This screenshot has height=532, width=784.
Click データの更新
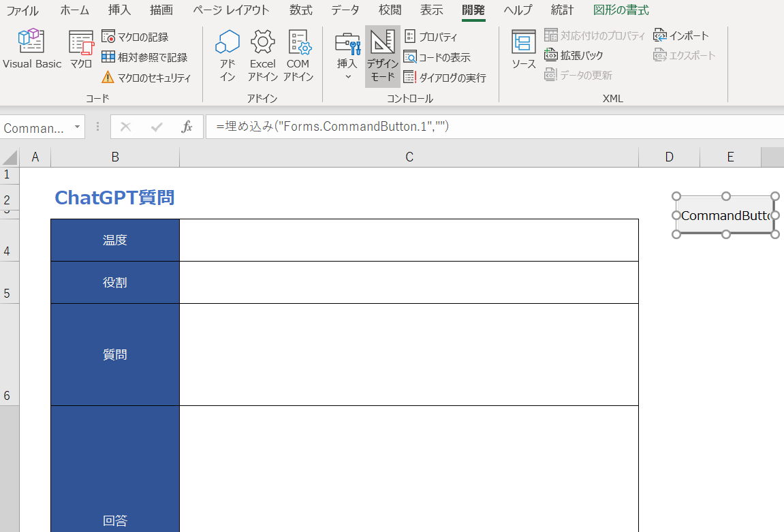tap(578, 75)
